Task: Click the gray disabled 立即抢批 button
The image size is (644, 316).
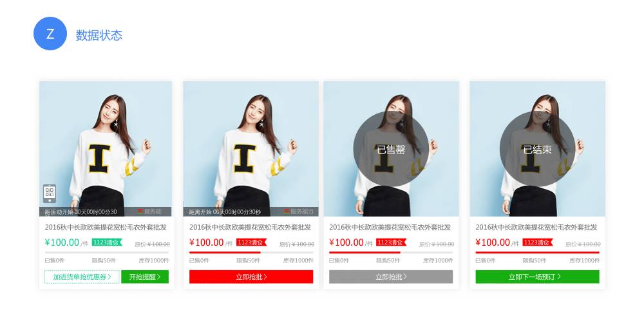Action: [x=391, y=277]
